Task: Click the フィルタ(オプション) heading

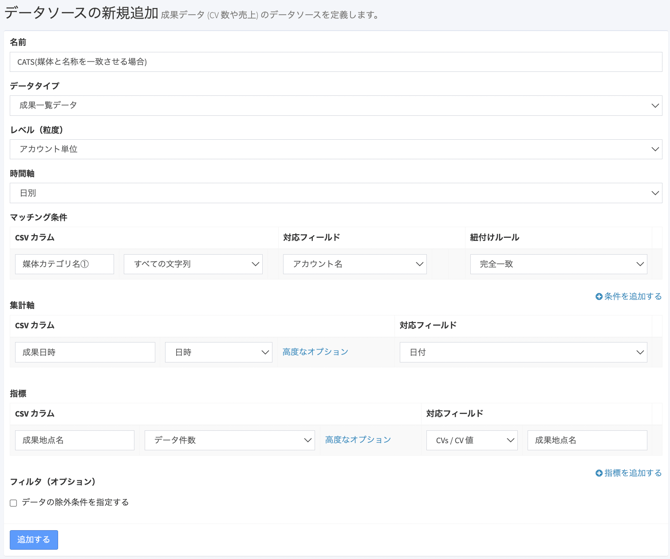Action: click(x=53, y=482)
